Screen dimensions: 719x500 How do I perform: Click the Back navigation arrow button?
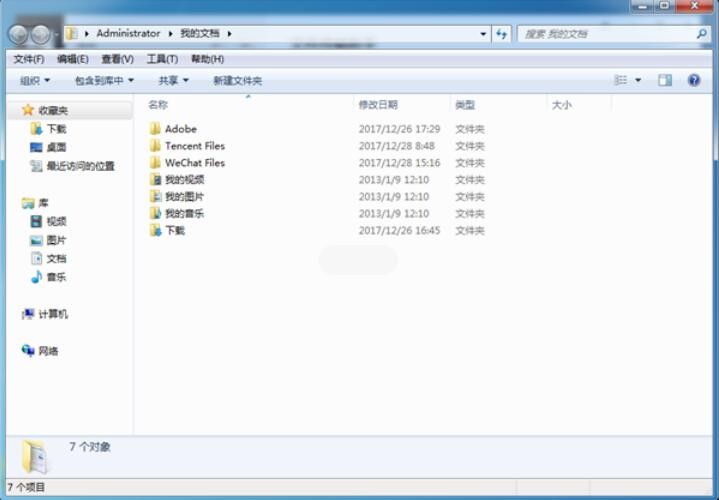click(x=19, y=35)
